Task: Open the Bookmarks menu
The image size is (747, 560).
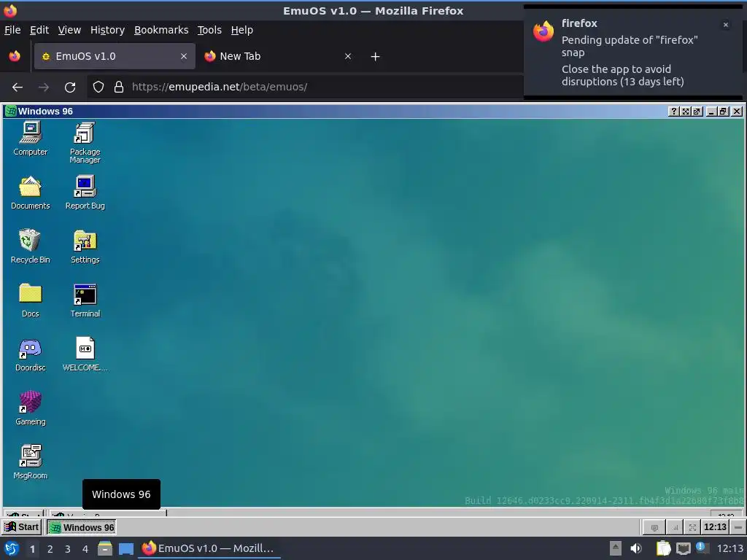Action: tap(161, 29)
